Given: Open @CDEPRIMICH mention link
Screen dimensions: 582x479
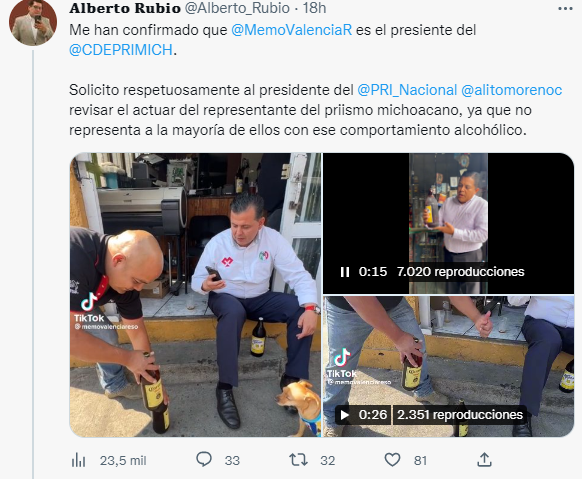Looking at the screenshot, I should coord(121,50).
